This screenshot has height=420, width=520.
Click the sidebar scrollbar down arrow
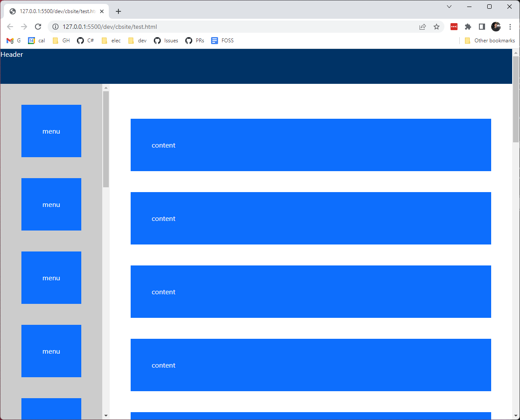[105, 416]
